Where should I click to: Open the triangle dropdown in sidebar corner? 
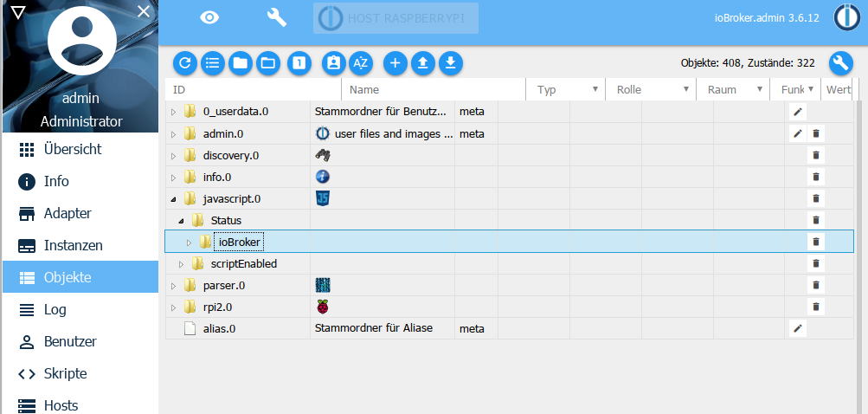(17, 11)
